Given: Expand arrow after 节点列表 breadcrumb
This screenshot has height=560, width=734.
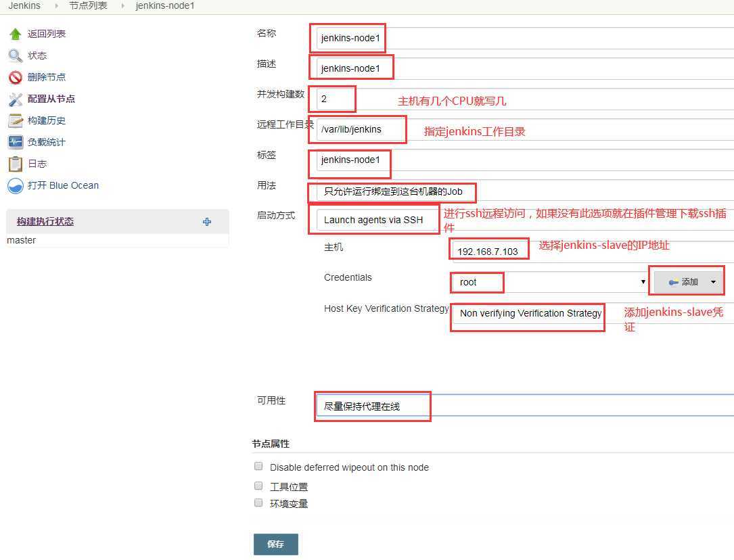Looking at the screenshot, I should point(122,6).
